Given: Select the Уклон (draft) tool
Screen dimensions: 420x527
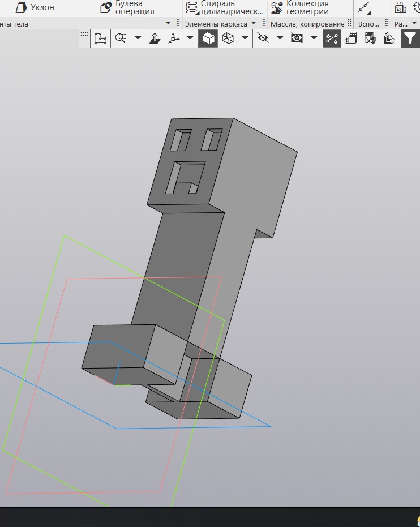Looking at the screenshot, I should pyautogui.click(x=35, y=7).
